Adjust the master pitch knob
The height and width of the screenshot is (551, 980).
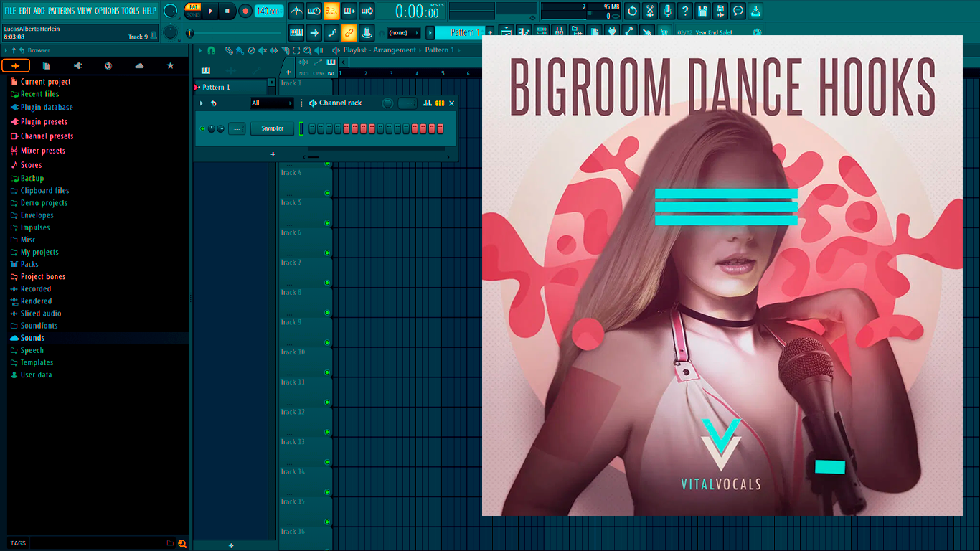171,32
